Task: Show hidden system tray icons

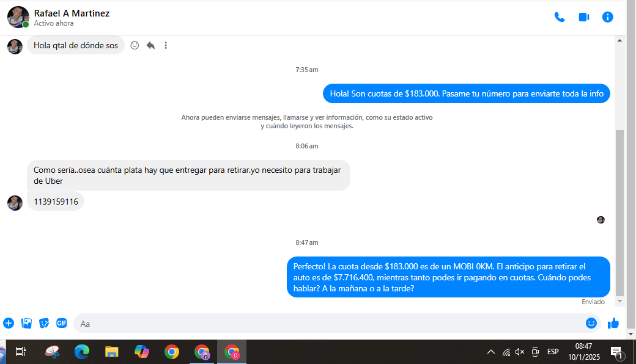Action: tap(490, 352)
